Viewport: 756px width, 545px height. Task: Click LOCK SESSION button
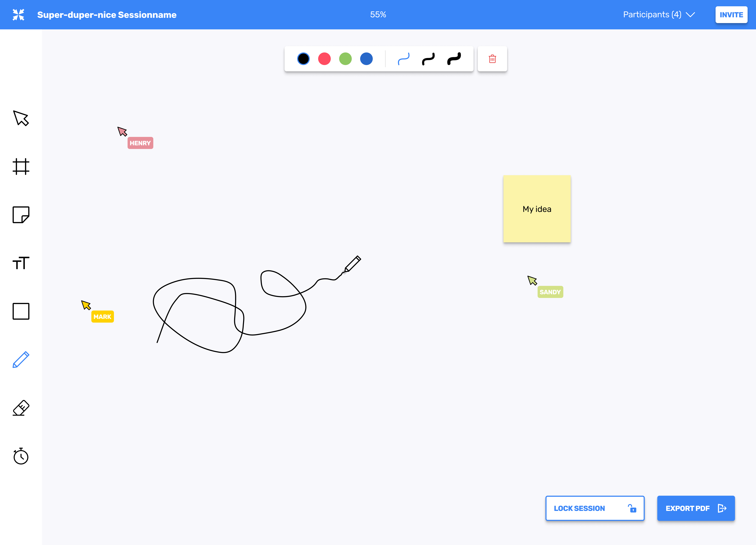pos(595,508)
